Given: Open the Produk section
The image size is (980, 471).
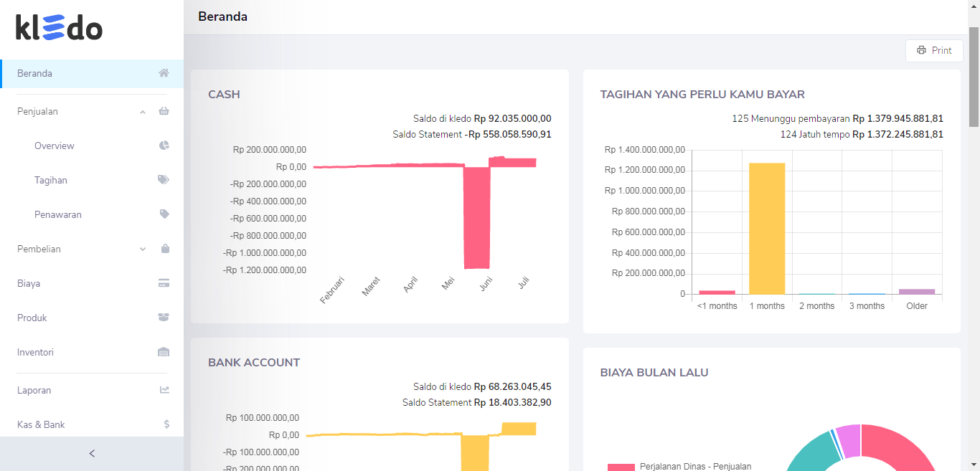Looking at the screenshot, I should click(30, 318).
